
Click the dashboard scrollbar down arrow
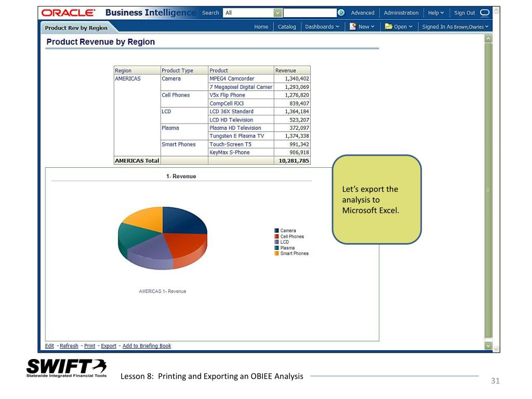click(488, 345)
